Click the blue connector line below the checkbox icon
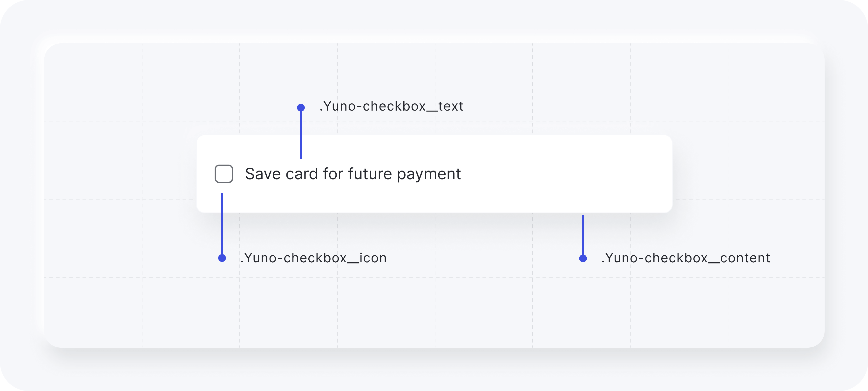The width and height of the screenshot is (868, 391). pyautogui.click(x=222, y=224)
